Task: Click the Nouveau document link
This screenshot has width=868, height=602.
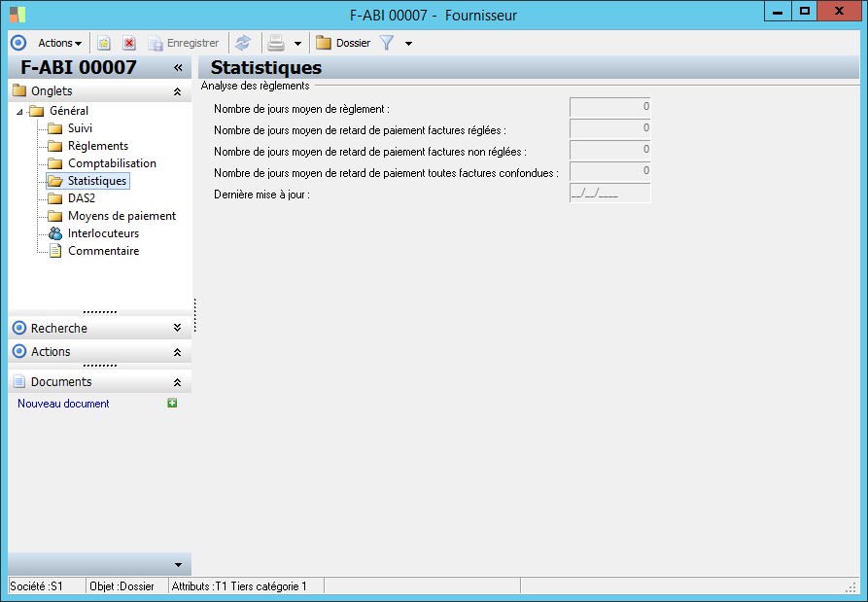Action: (x=63, y=404)
